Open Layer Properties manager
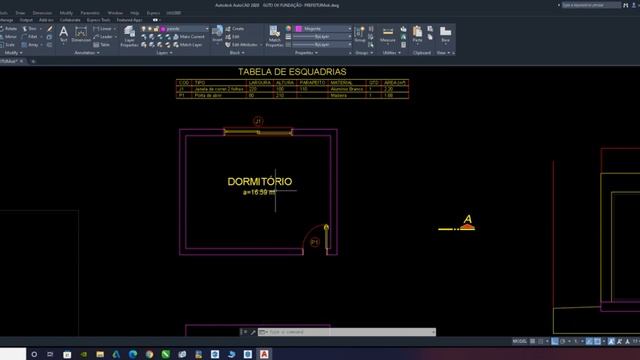Viewport: 640px width, 360px height. (129, 36)
